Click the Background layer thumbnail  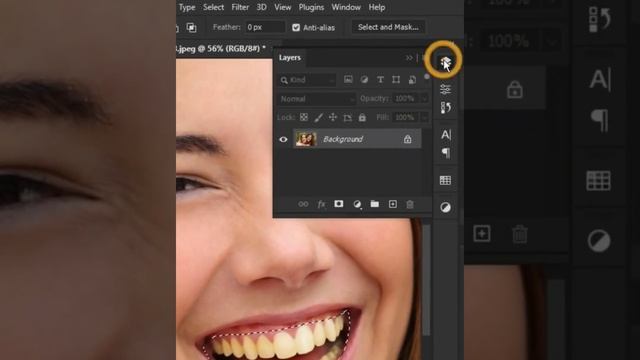tap(306, 139)
